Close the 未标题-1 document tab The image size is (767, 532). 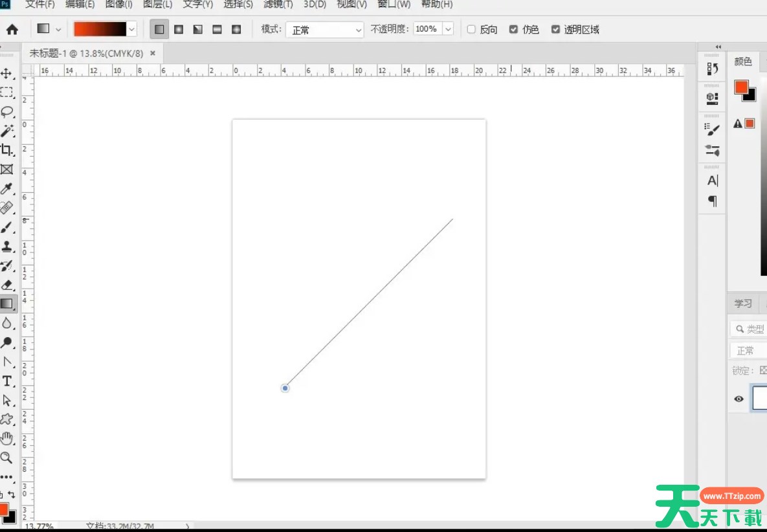153,54
